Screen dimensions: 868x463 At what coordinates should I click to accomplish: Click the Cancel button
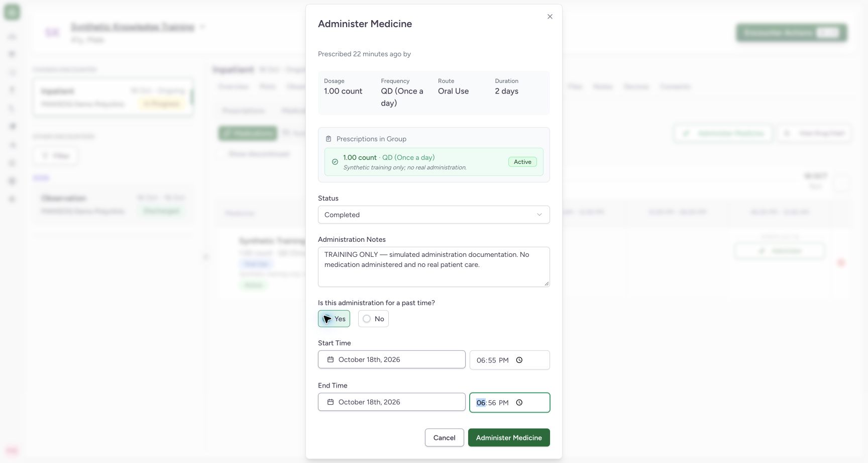(445, 438)
